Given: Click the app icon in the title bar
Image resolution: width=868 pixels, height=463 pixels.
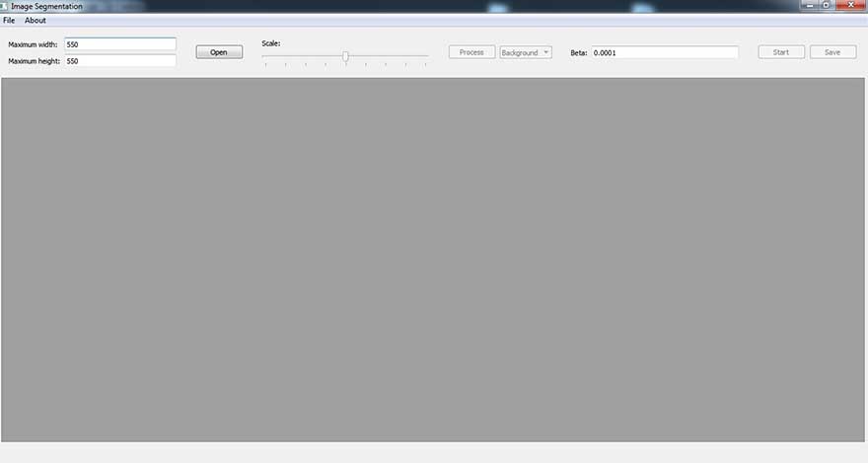Looking at the screenshot, I should click(5, 6).
